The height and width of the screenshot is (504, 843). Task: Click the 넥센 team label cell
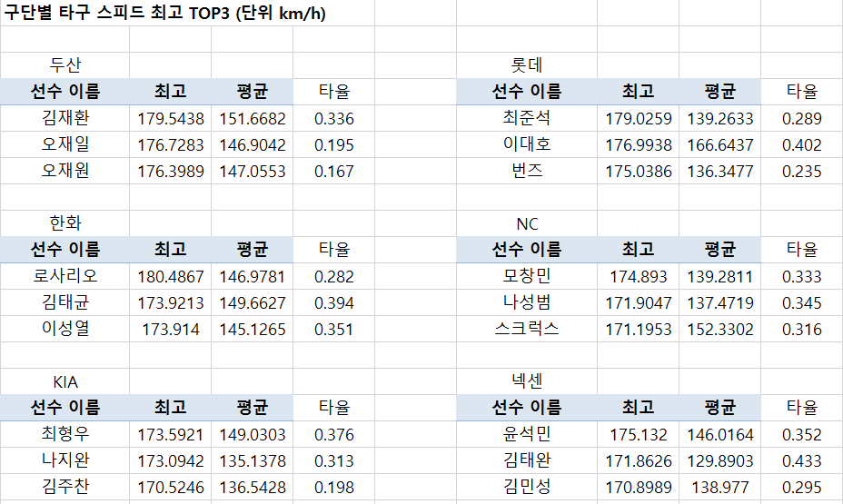point(527,381)
